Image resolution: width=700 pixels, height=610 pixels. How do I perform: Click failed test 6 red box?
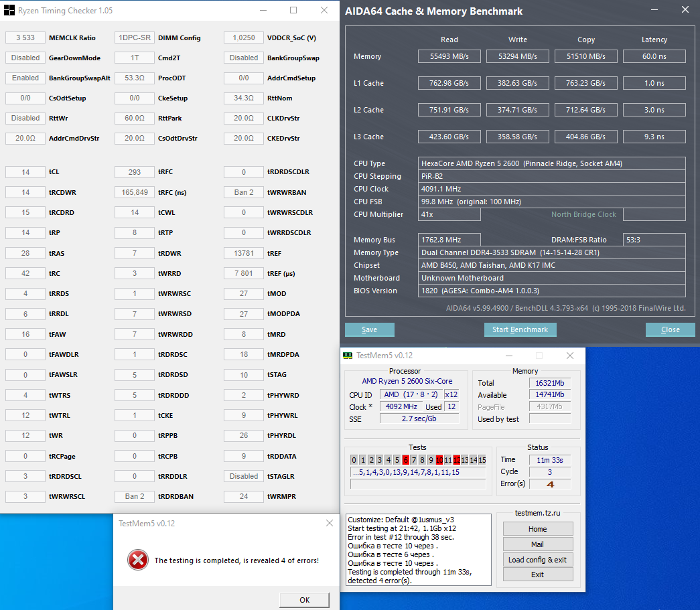point(405,459)
